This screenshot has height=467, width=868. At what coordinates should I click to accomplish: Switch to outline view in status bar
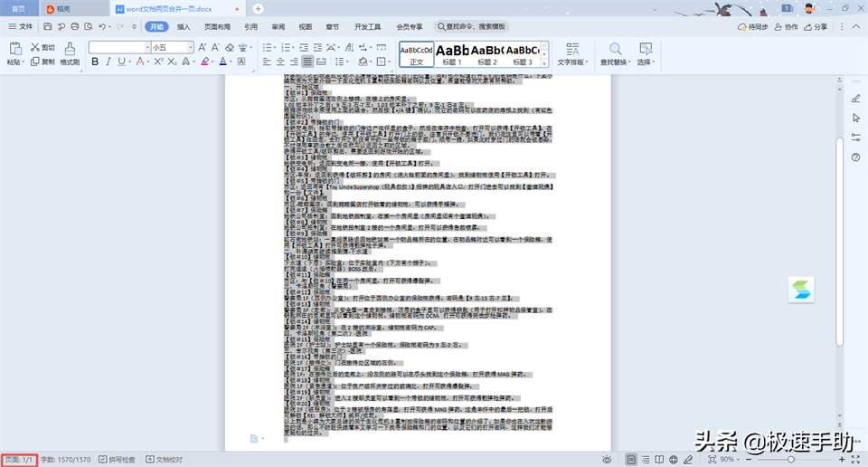646,460
